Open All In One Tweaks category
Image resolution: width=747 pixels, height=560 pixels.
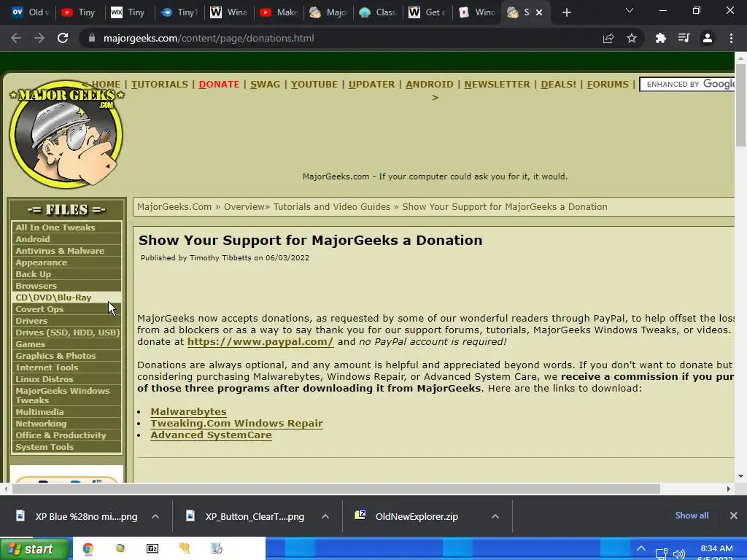(x=66, y=227)
